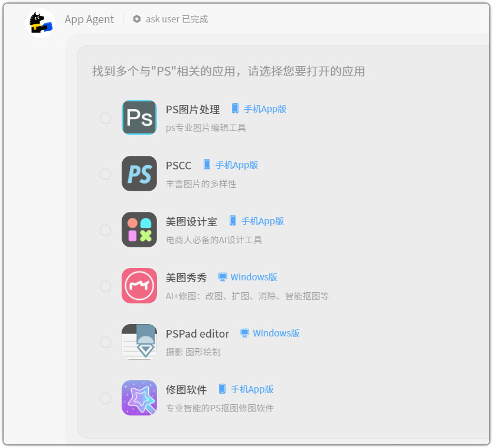Click the 修图软件 star app icon
The image size is (493, 448).
139,398
